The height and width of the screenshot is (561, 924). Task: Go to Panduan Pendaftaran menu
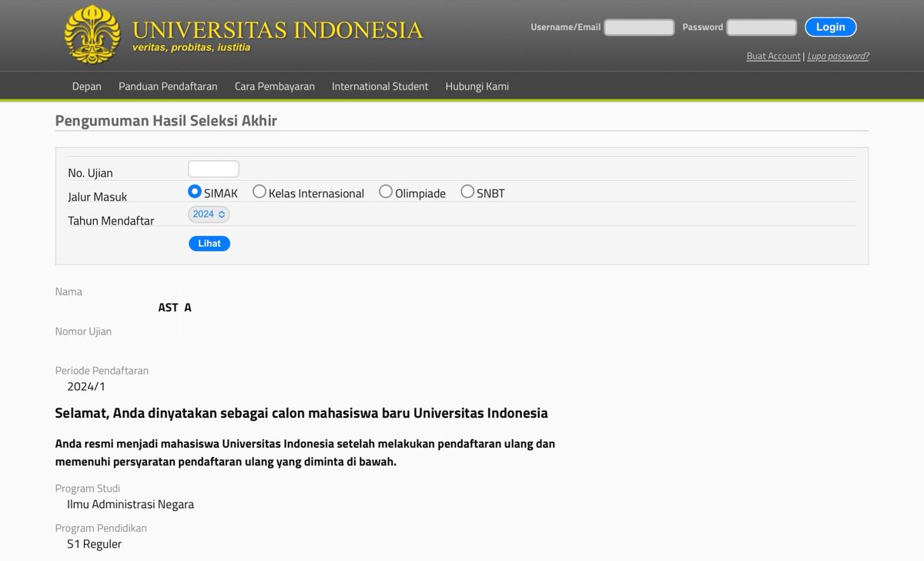coord(168,86)
